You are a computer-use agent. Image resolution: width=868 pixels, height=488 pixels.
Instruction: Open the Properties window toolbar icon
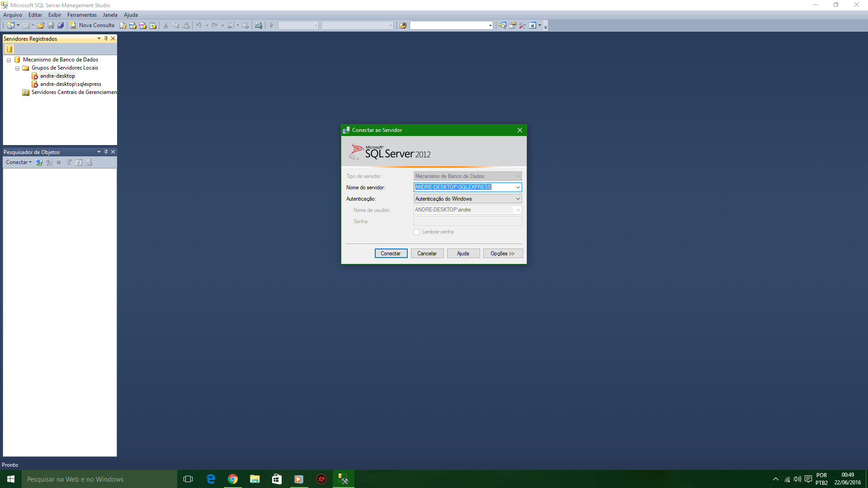(513, 25)
